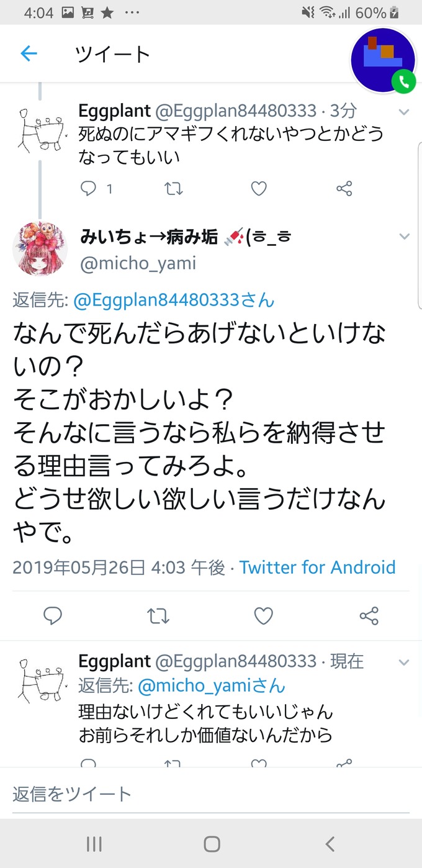Expand chevron on latest Eggplant reply

click(404, 662)
